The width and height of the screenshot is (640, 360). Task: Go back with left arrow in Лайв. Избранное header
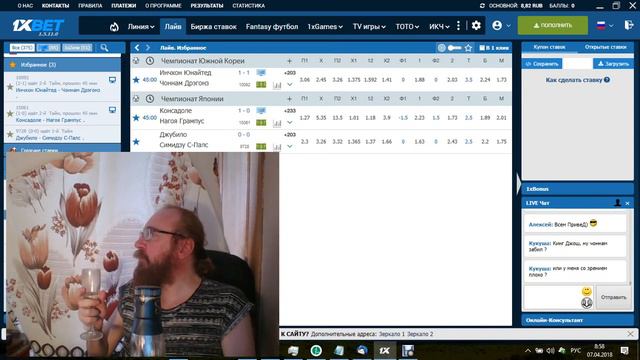click(137, 48)
